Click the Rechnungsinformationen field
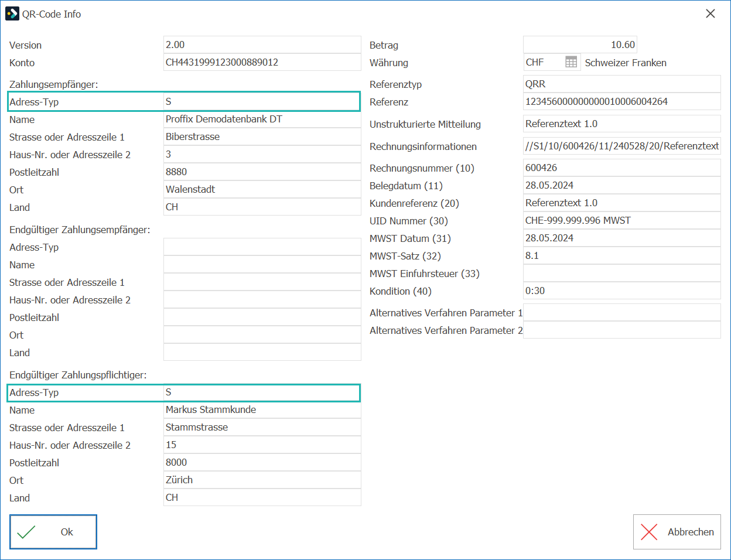This screenshot has height=560, width=731. [x=622, y=146]
